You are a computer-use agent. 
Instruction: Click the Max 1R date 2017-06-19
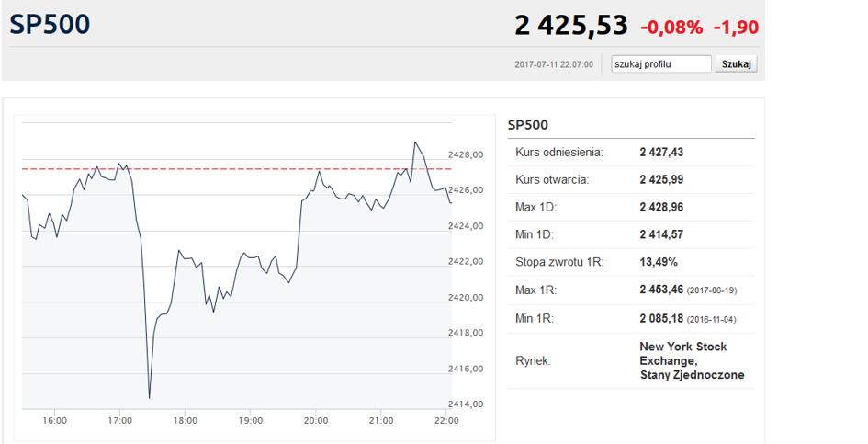pos(712,290)
